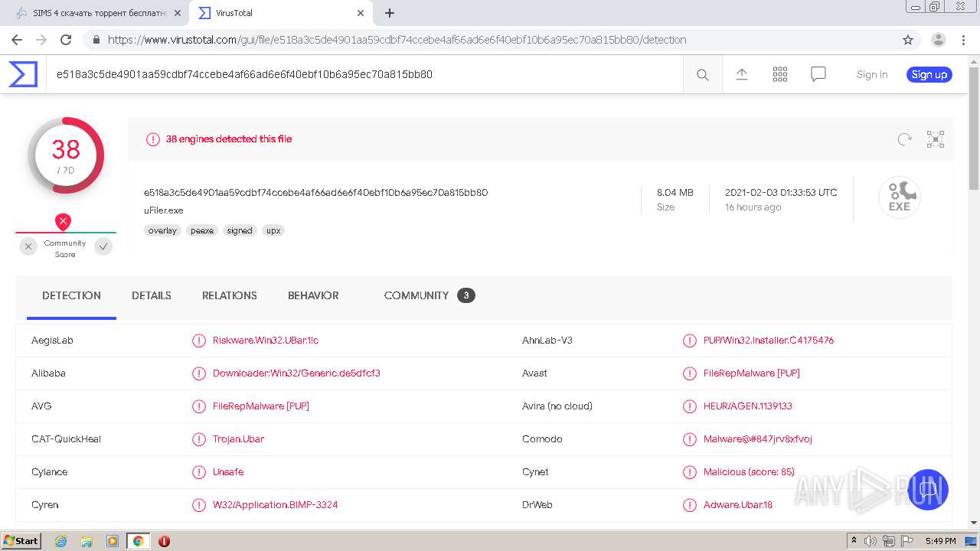Image resolution: width=980 pixels, height=551 pixels.
Task: Open the Chrome three-dot menu
Action: 964,40
